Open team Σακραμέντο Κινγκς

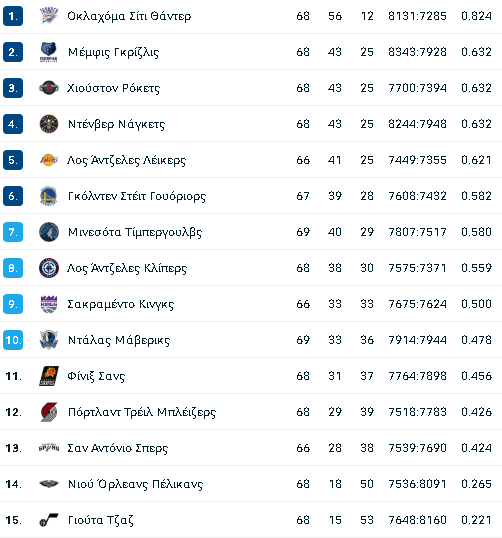(x=120, y=304)
